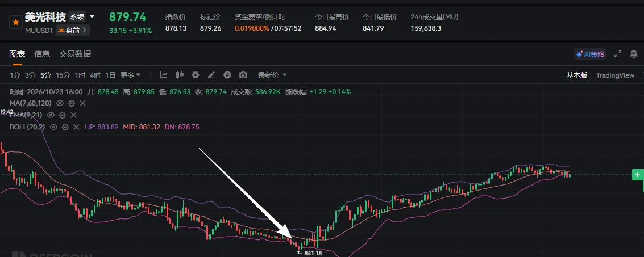Click today's low value 841.79
This screenshot has width=644, height=257.
pos(373,28)
